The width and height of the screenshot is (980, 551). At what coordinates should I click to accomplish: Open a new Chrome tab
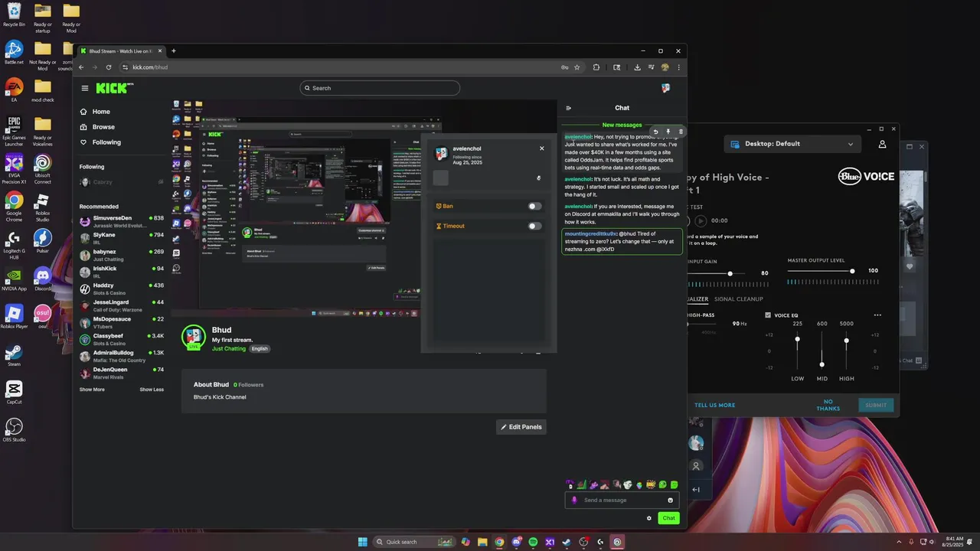[x=174, y=51]
